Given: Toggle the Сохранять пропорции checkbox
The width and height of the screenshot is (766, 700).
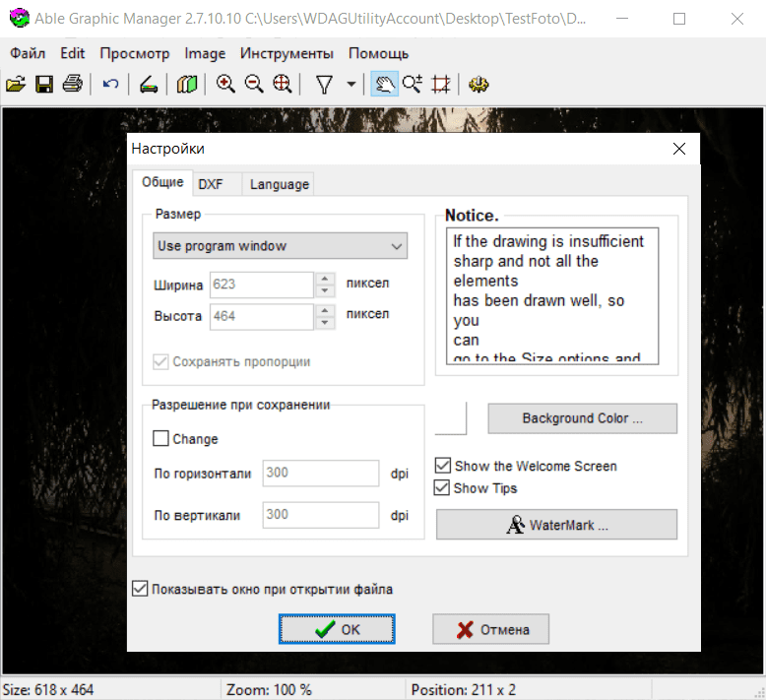Looking at the screenshot, I should [x=160, y=362].
